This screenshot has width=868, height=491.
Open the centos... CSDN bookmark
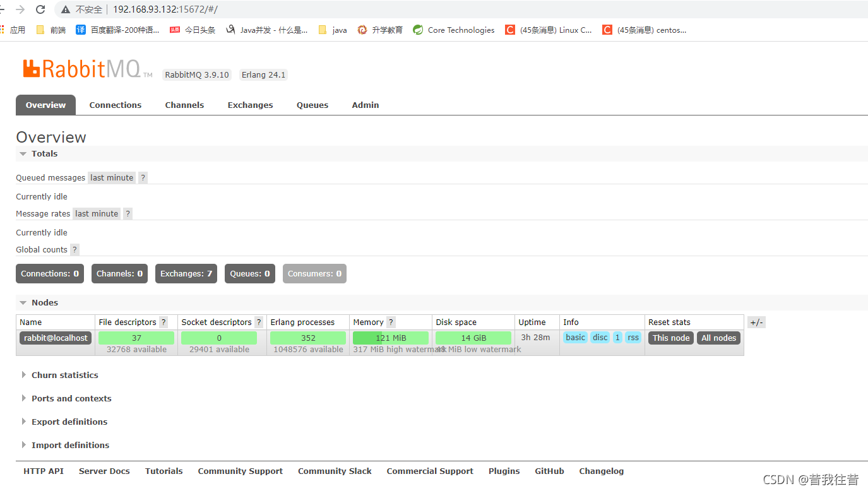pos(645,30)
